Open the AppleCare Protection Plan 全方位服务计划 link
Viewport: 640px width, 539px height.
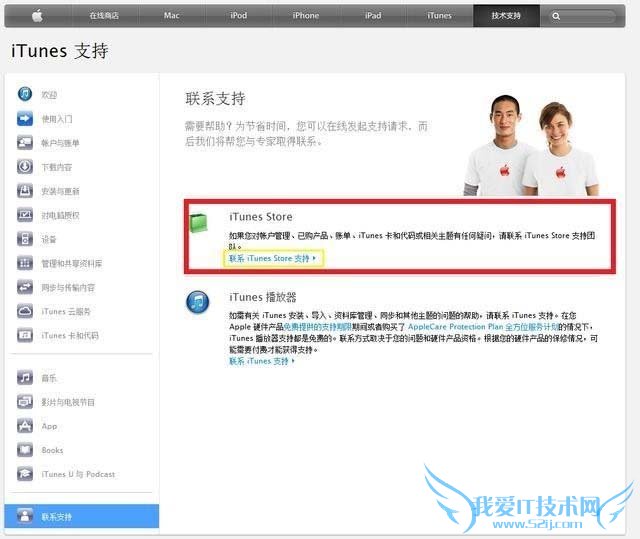click(x=483, y=327)
